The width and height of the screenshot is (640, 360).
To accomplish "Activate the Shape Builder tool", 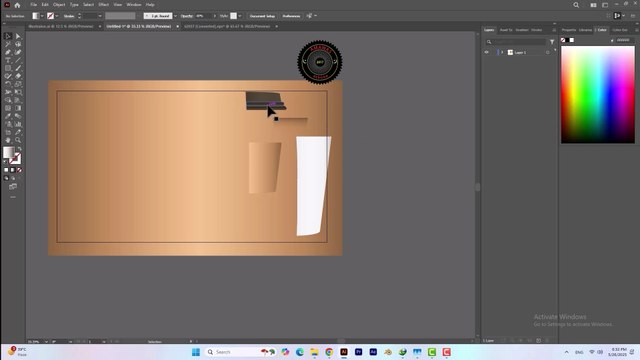I will pos(8,100).
